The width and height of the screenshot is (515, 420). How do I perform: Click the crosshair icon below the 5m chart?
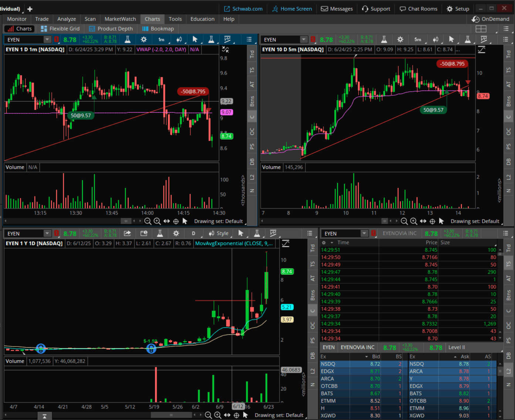(432, 221)
